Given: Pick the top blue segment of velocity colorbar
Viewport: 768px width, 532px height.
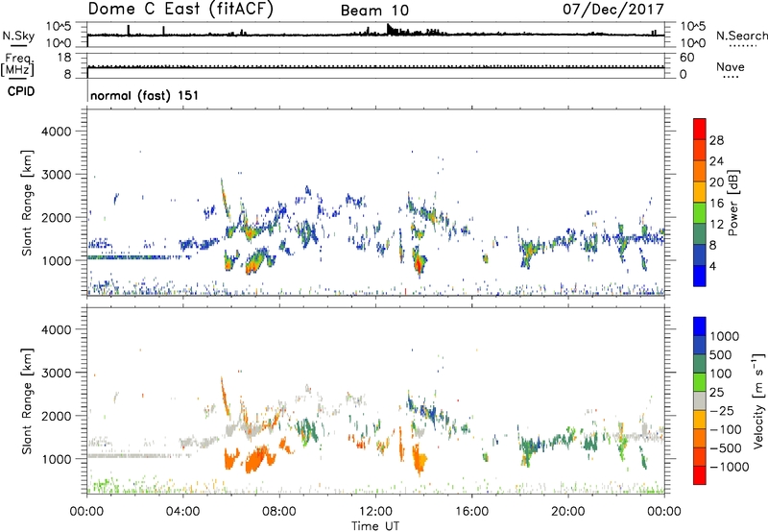Looking at the screenshot, I should (700, 326).
